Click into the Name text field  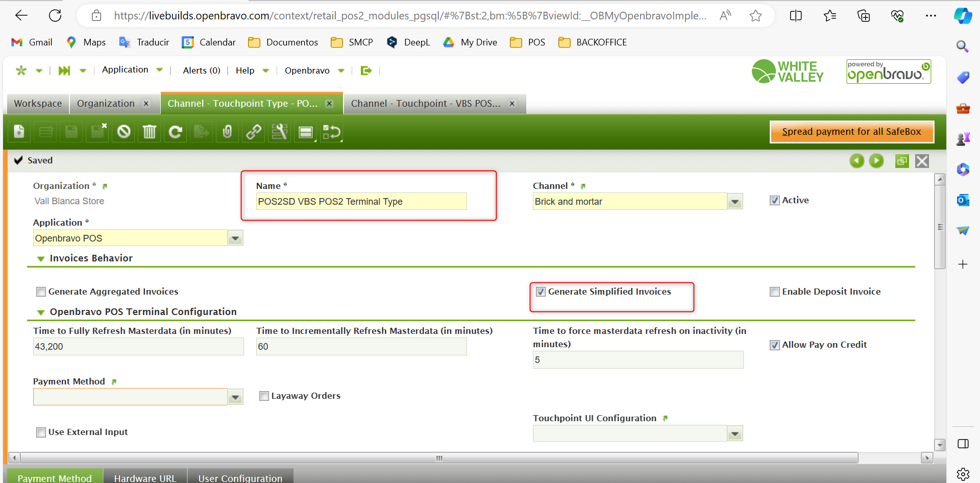click(361, 202)
